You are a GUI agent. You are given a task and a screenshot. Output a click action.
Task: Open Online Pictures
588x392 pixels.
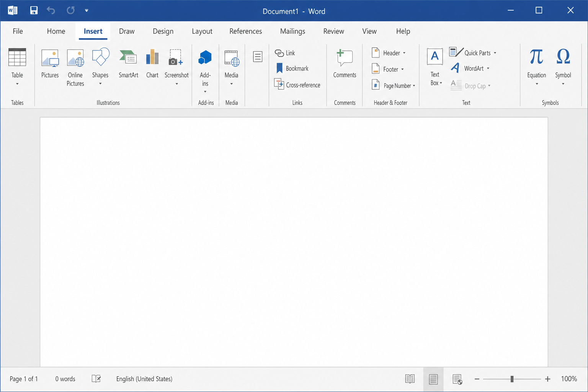click(x=75, y=68)
